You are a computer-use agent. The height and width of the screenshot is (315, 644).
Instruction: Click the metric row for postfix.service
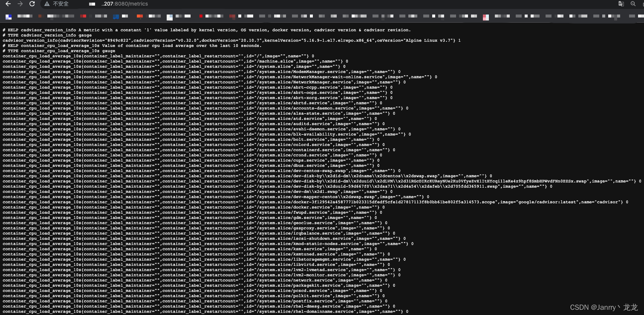[x=195, y=301]
